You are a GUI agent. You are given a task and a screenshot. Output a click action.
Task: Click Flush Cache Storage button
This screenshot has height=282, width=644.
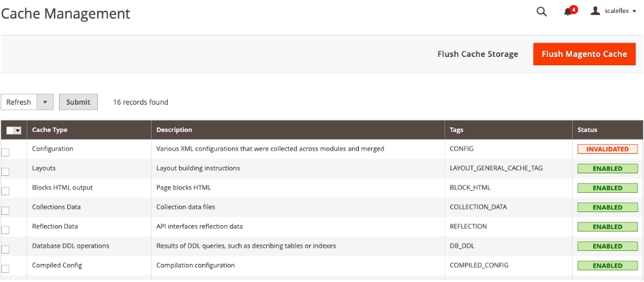tap(477, 54)
